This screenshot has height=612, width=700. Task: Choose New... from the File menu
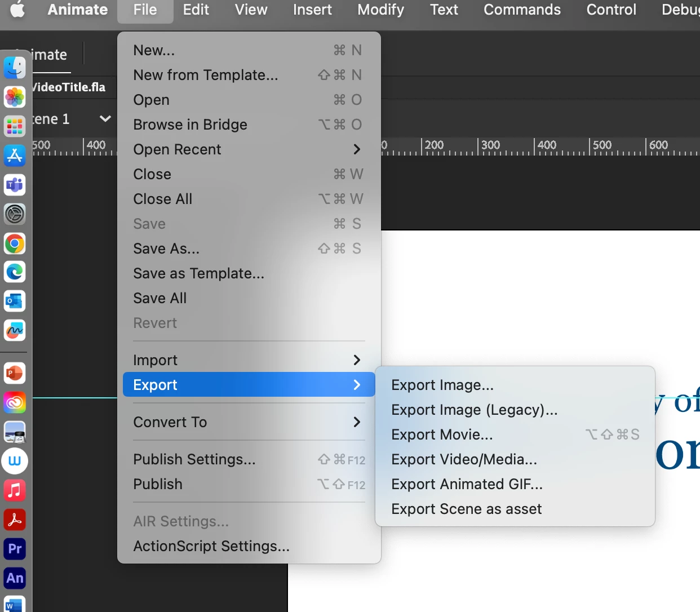coord(249,50)
